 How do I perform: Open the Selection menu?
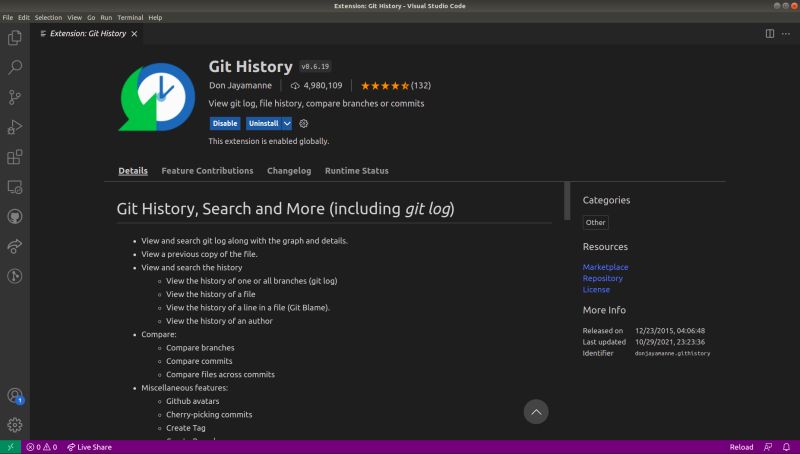48,17
